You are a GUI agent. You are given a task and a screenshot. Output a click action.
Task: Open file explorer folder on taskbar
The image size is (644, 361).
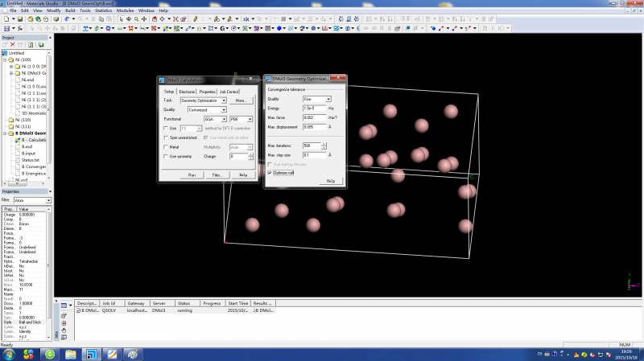pyautogui.click(x=71, y=354)
